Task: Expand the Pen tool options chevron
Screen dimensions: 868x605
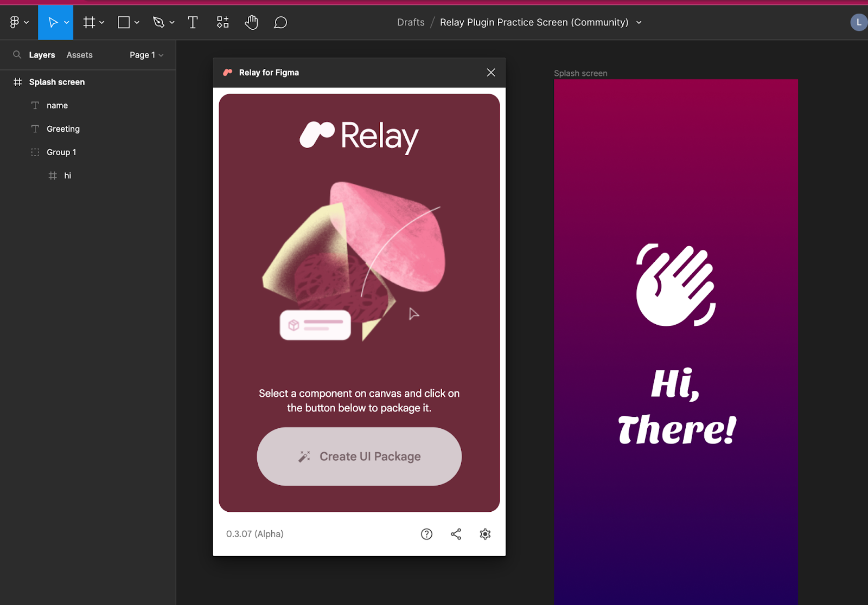Action: (x=172, y=23)
